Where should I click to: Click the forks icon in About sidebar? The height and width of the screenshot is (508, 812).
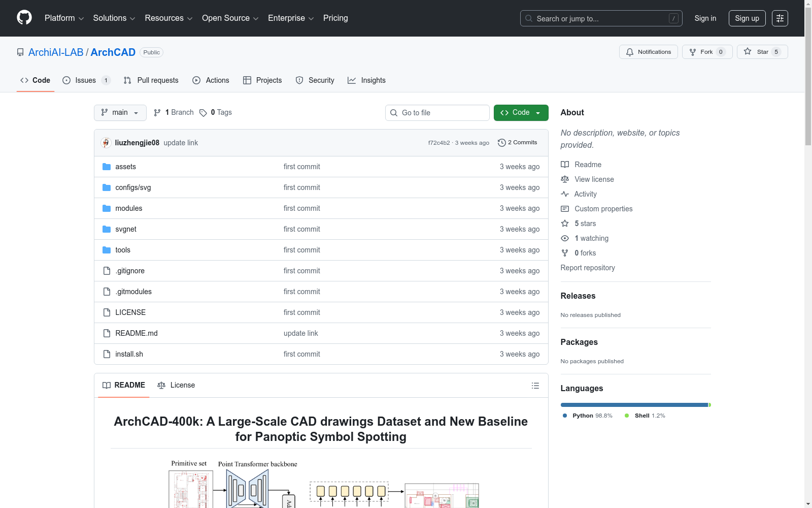[x=565, y=253]
